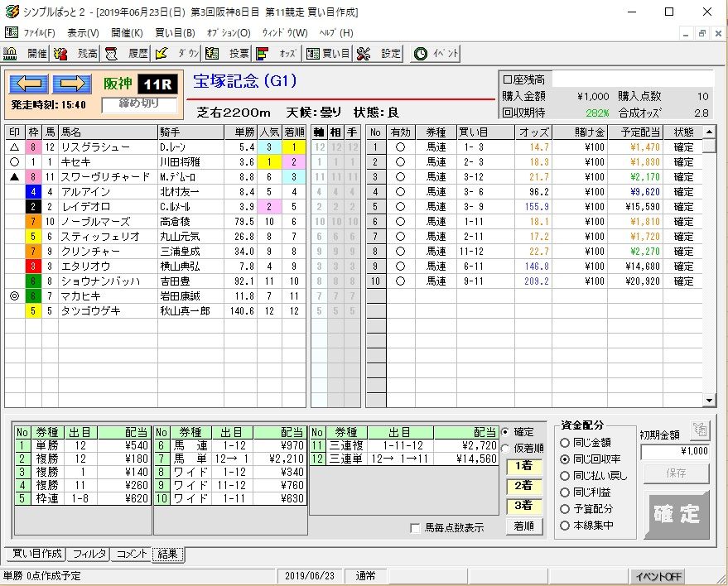The height and width of the screenshot is (586, 728).
Task: Open the ファイル(F) menu
Action: 39,33
